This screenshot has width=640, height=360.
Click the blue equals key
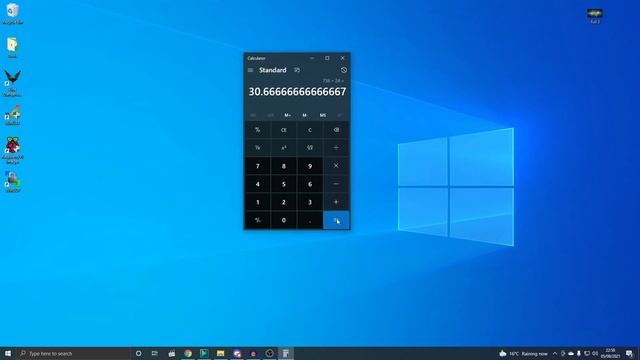[x=336, y=220]
